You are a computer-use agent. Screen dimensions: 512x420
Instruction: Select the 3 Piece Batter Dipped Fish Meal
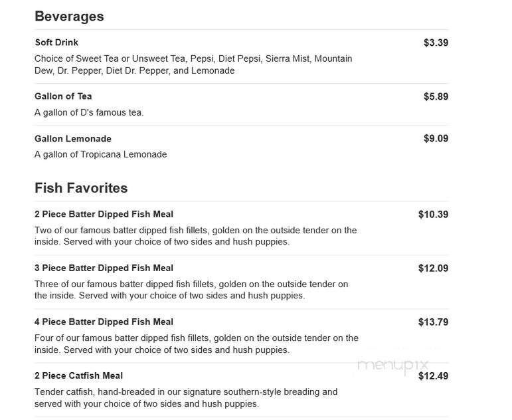104,268
